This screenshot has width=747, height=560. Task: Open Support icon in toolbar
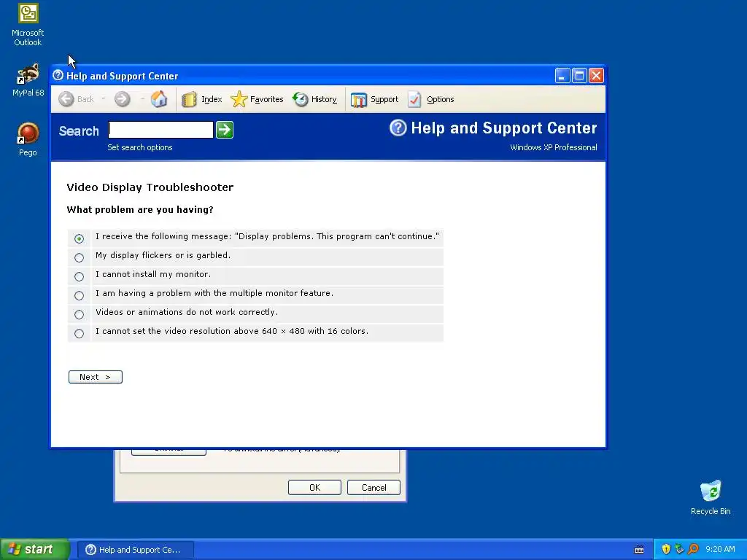coord(359,99)
